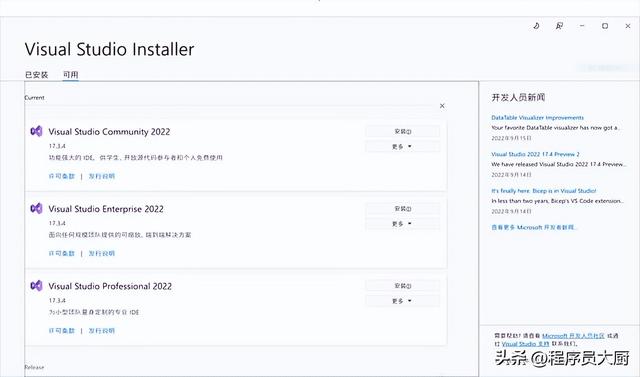Click the Visual Studio Enterprise 2022 logo icon
The width and height of the screenshot is (640, 377).
(36, 208)
